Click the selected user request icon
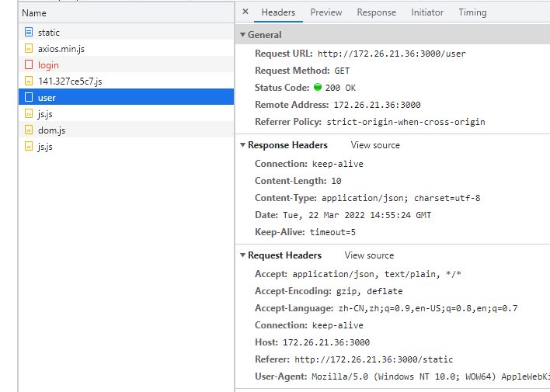 coord(29,98)
